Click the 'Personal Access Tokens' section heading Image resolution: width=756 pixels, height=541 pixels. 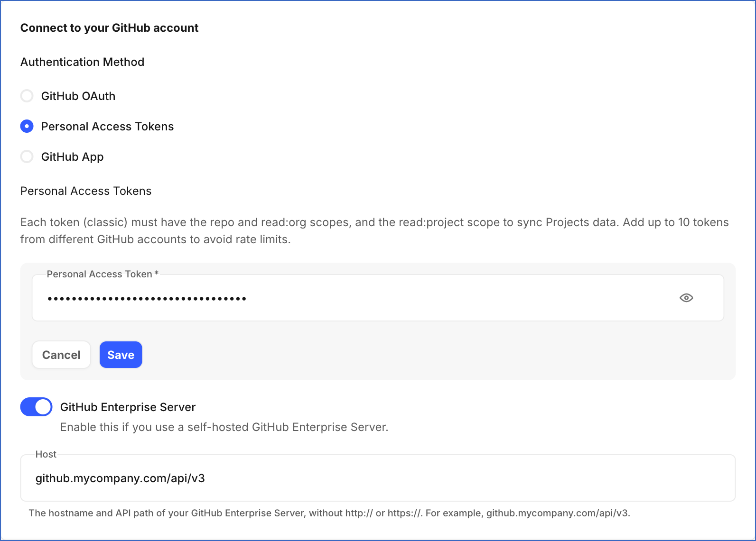(x=86, y=191)
